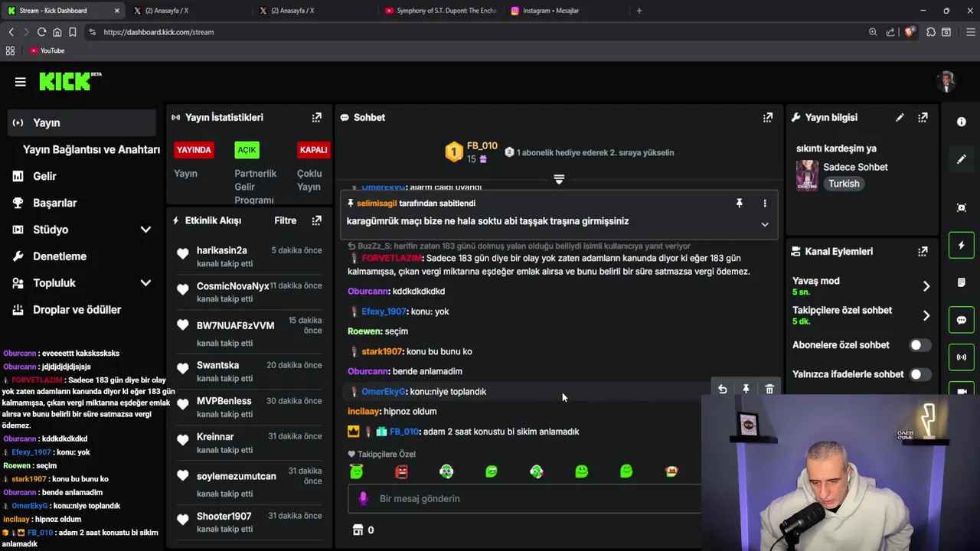Screen dimensions: 980x551
Task: Click the chat bubble icon in right sidebar
Action: coord(962,320)
